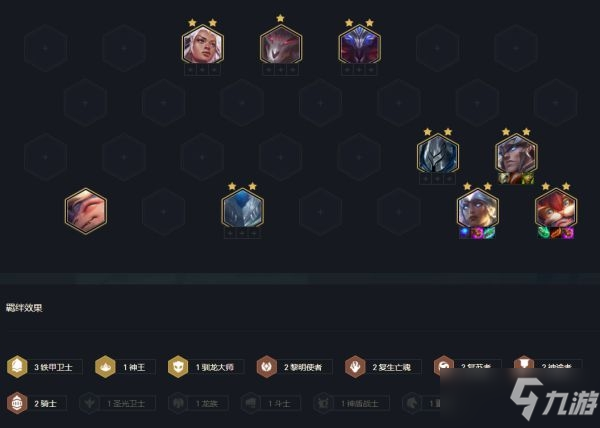Screen dimensions: 600x428
Task: Select the 神王 trait icon
Action: click(x=105, y=367)
